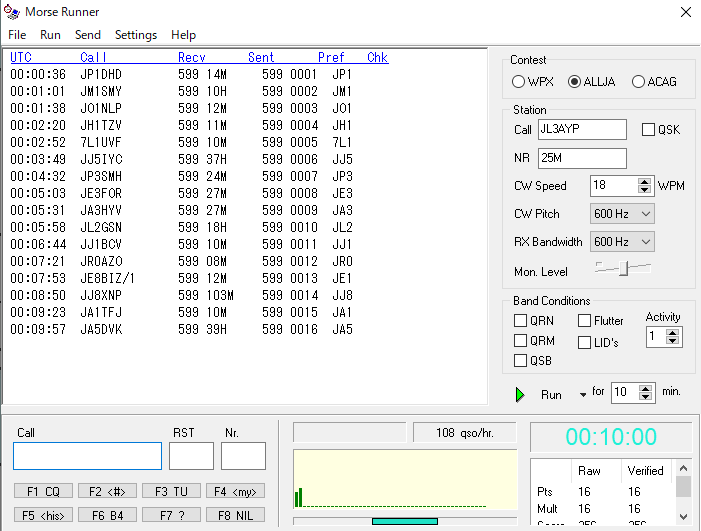Image resolution: width=701 pixels, height=531 pixels.
Task: Click the cyan RIT indicator bar below waterfall
Action: coord(405,521)
